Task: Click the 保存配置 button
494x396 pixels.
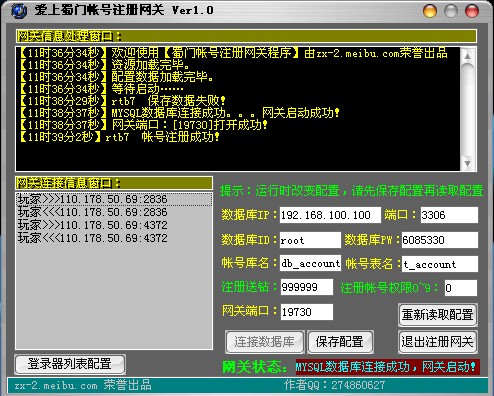Action: (x=340, y=342)
